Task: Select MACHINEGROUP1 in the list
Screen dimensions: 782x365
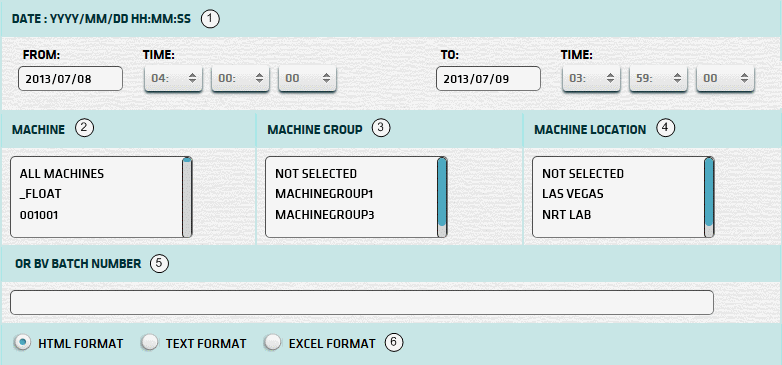Action: tap(324, 194)
